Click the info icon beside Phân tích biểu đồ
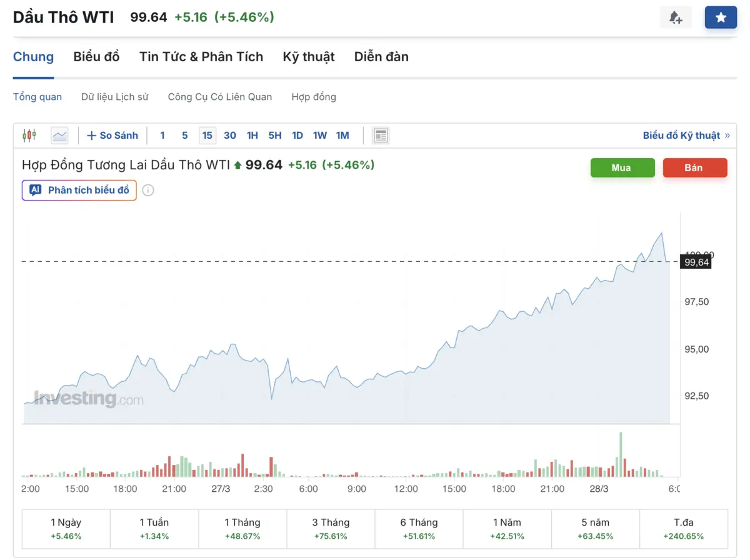 pyautogui.click(x=148, y=190)
